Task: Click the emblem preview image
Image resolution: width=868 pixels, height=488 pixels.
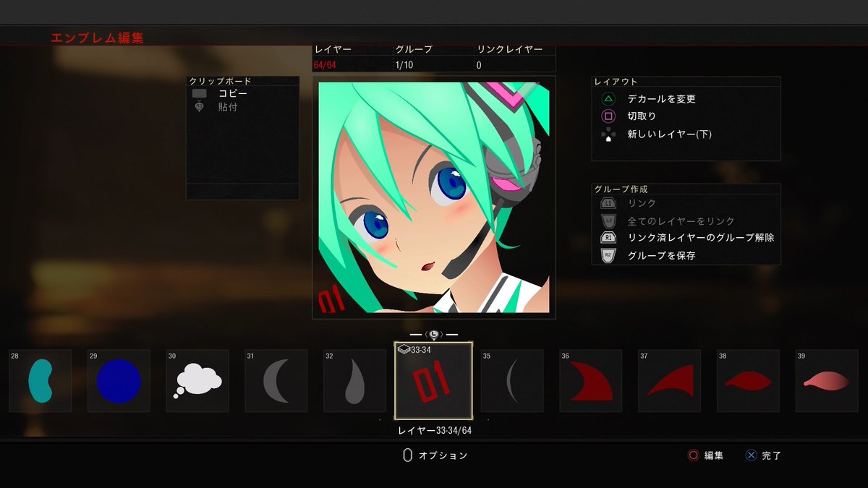Action: click(434, 197)
